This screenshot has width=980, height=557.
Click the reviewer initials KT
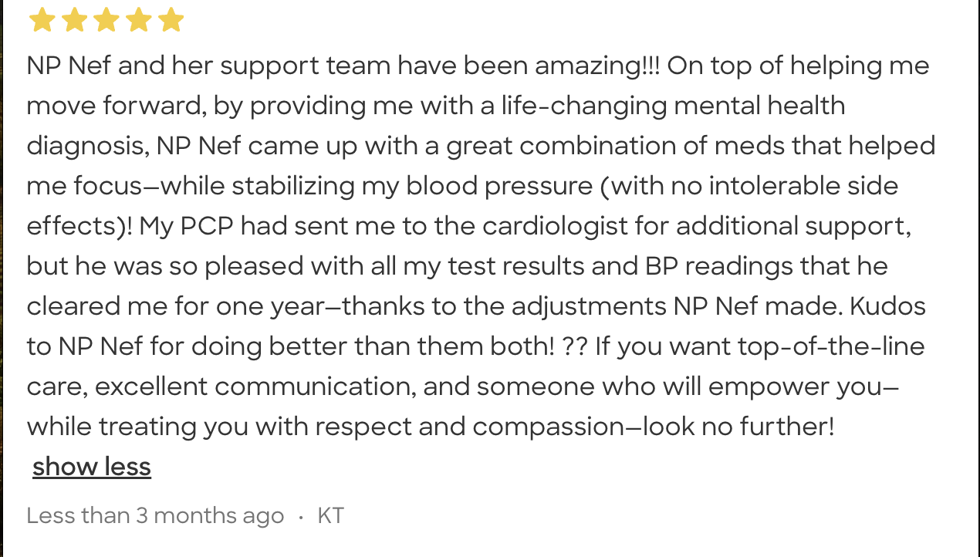pos(330,515)
